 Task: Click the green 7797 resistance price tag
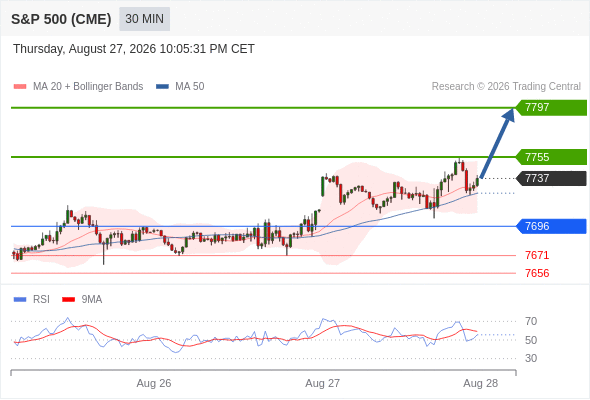point(551,108)
